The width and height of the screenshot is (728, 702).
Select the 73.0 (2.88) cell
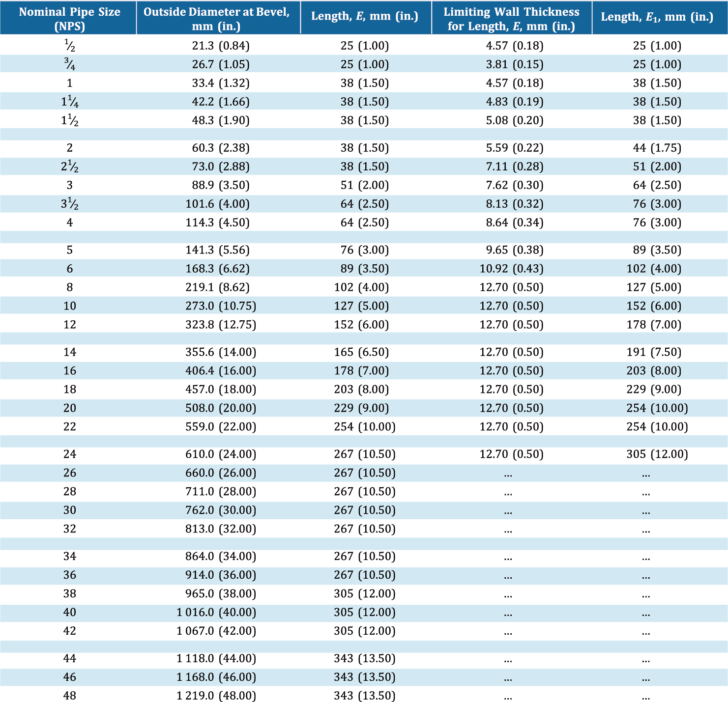click(221, 167)
